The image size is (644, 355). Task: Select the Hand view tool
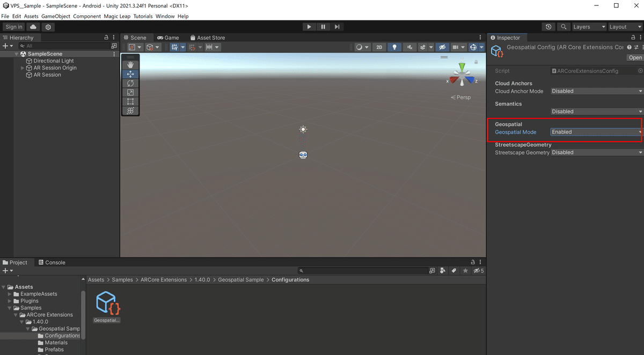click(x=130, y=64)
